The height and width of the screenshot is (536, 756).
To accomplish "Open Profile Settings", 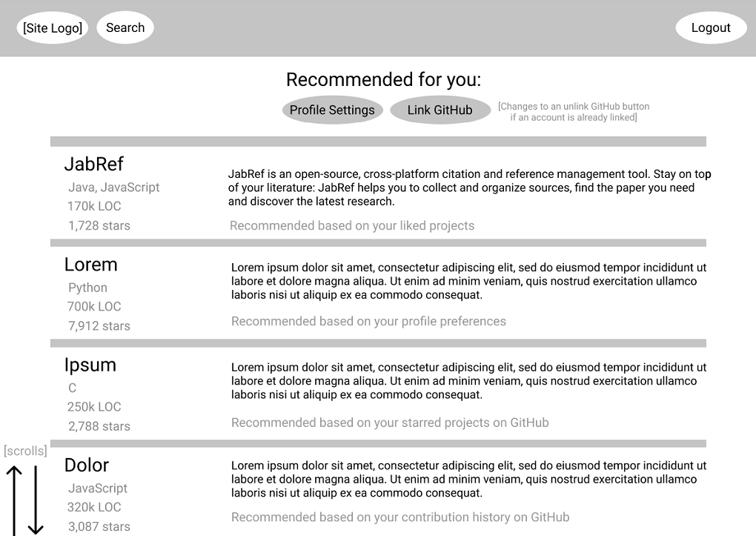I will 332,110.
